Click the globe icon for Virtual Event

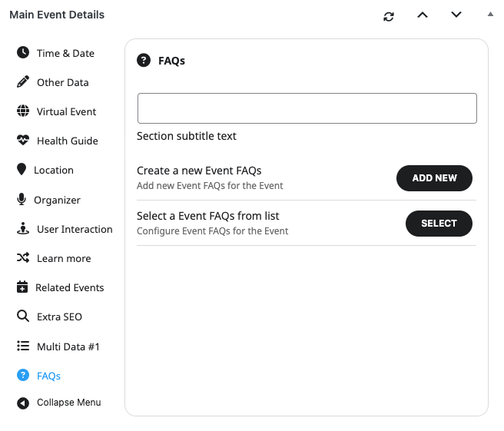pyautogui.click(x=23, y=111)
